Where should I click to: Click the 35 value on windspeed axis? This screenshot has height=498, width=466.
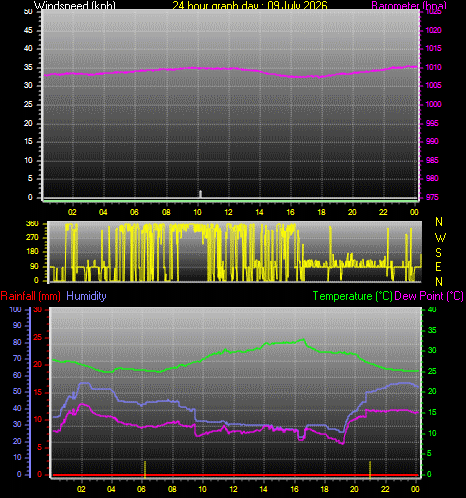pos(28,67)
